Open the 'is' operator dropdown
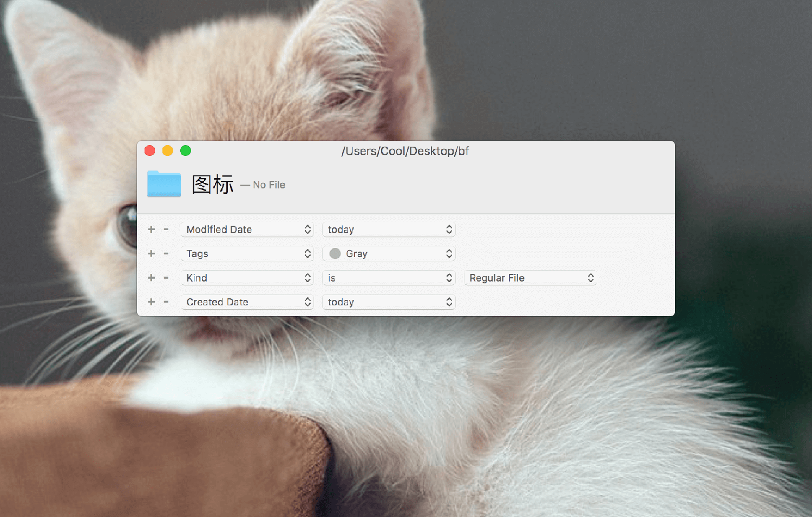The width and height of the screenshot is (812, 517). point(389,278)
